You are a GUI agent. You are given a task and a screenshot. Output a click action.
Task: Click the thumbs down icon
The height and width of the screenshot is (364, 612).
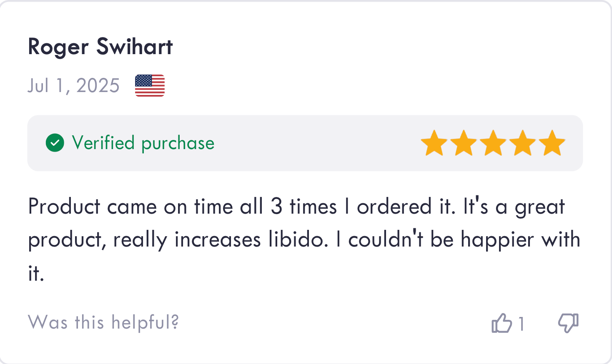tap(568, 323)
